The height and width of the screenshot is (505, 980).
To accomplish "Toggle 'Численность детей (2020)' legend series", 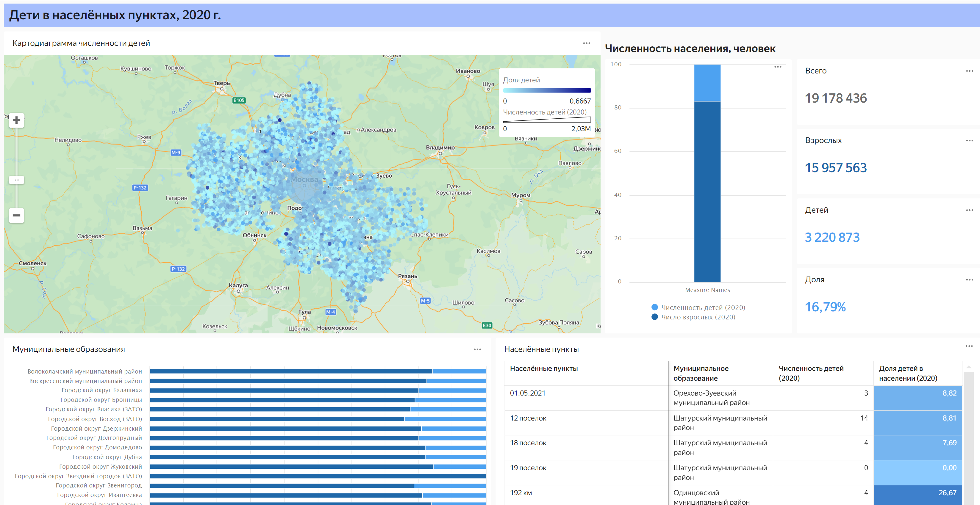I will click(698, 307).
